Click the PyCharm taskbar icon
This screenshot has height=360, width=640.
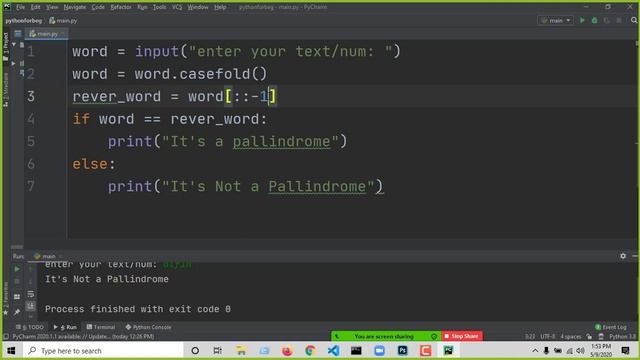[448, 351]
